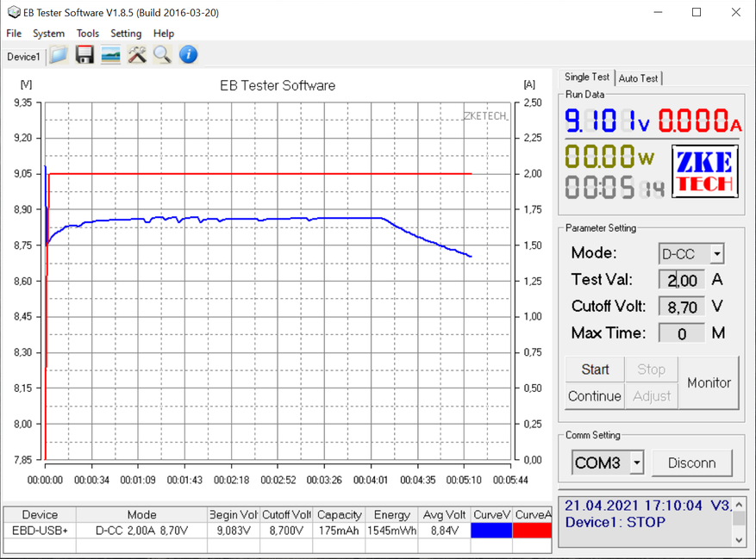Click the Disconn button

pos(691,463)
